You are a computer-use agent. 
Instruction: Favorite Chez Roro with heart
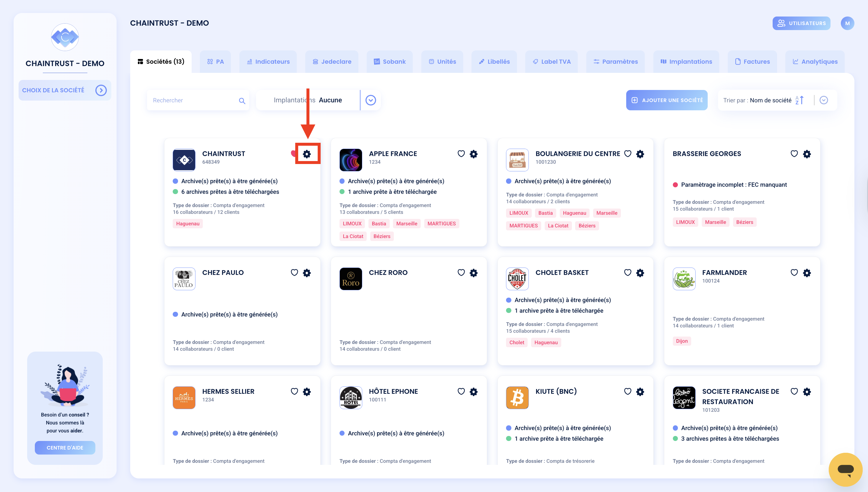pyautogui.click(x=461, y=273)
